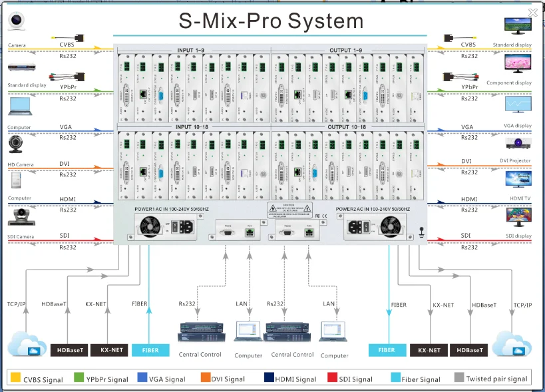
Task: Click the HDMI TV icon on the right side
Action: (x=518, y=179)
